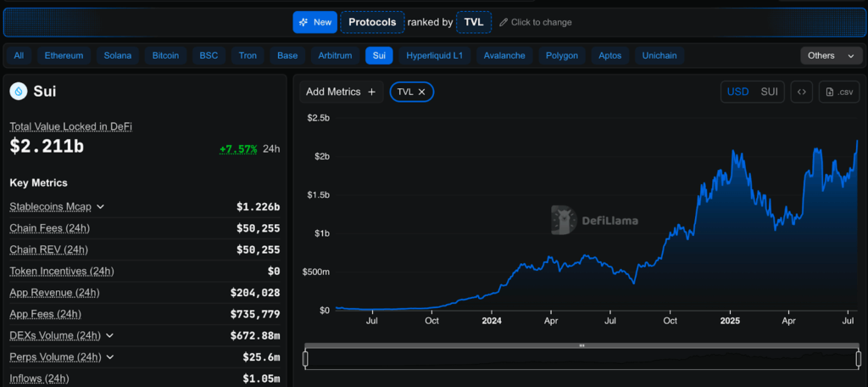Click the Add Metrics button
The height and width of the screenshot is (387, 868).
[342, 92]
